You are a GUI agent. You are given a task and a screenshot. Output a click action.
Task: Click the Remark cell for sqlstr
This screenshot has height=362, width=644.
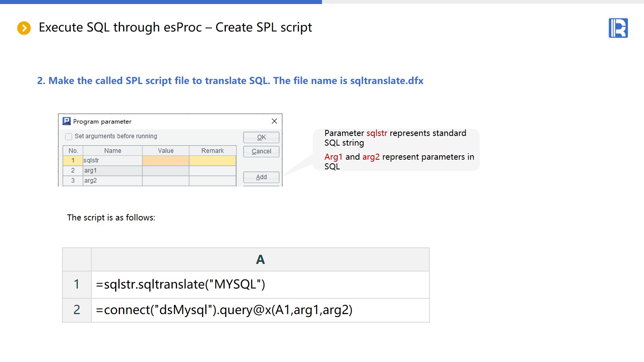pyautogui.click(x=212, y=160)
